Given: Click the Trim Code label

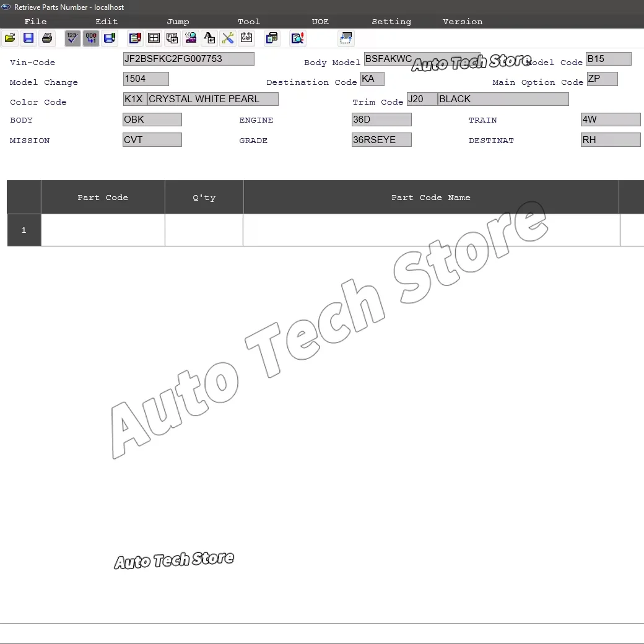Looking at the screenshot, I should pyautogui.click(x=378, y=102).
